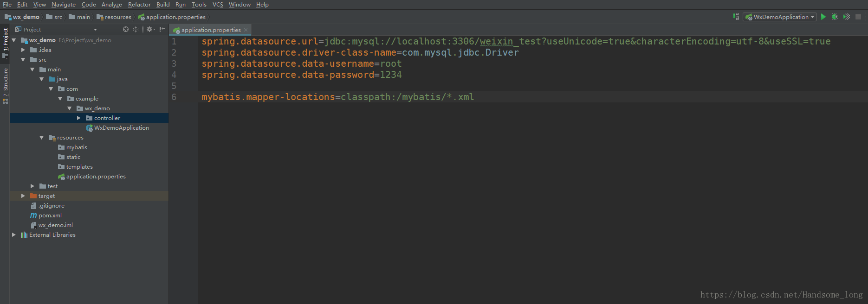Open the Tools menu
This screenshot has width=868, height=304.
(x=199, y=5)
